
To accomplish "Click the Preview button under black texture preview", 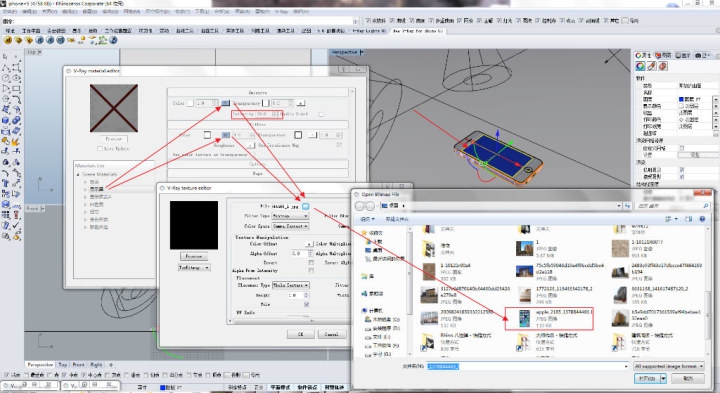I will 194,256.
